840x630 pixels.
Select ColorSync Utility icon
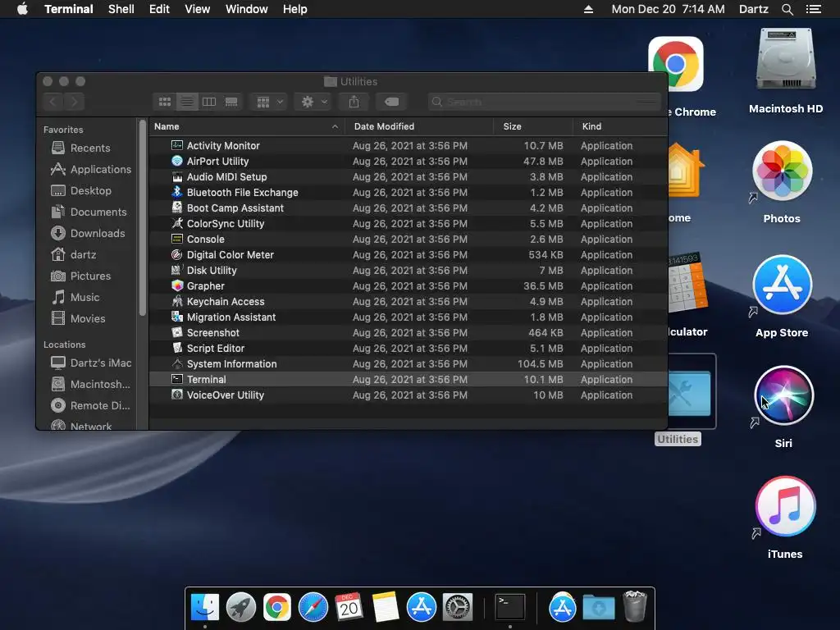pos(177,223)
